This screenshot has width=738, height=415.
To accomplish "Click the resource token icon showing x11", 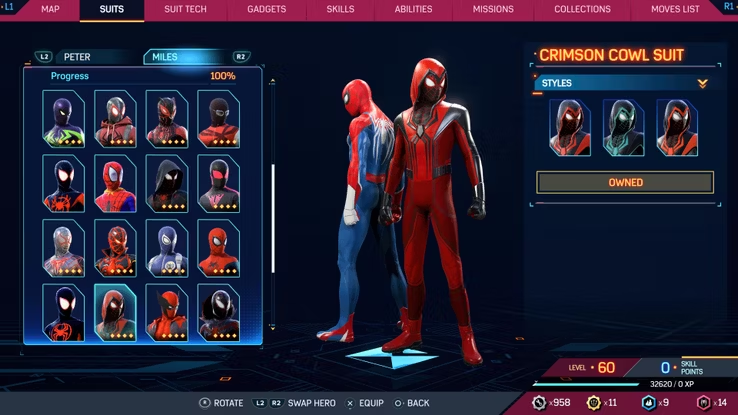I will coord(595,402).
